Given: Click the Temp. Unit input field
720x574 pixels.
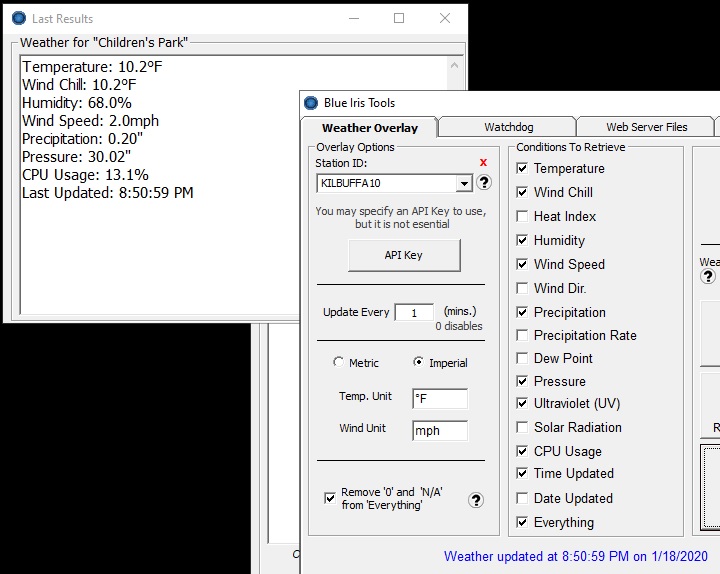Looking at the screenshot, I should click(x=440, y=399).
